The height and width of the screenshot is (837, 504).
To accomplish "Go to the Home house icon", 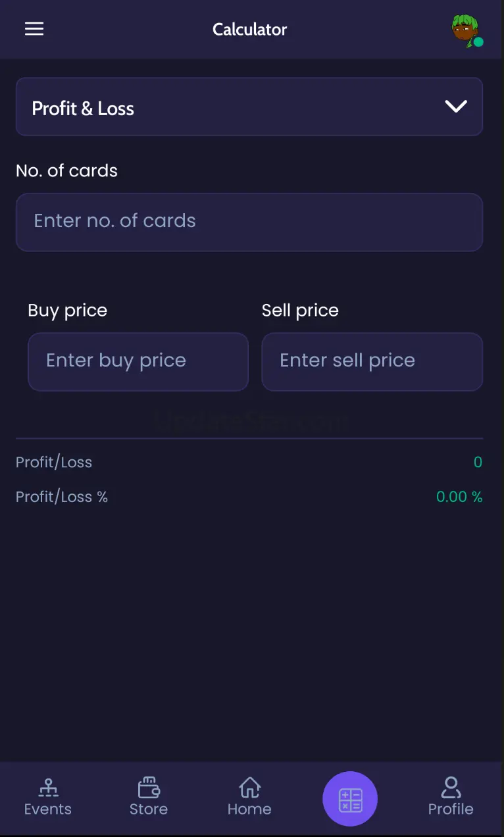I will [249, 786].
